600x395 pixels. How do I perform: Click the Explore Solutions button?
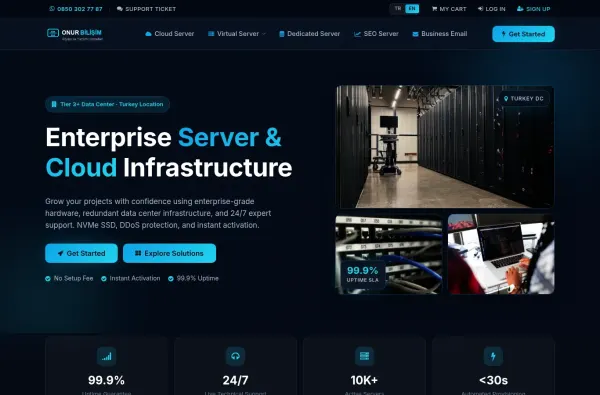click(170, 253)
